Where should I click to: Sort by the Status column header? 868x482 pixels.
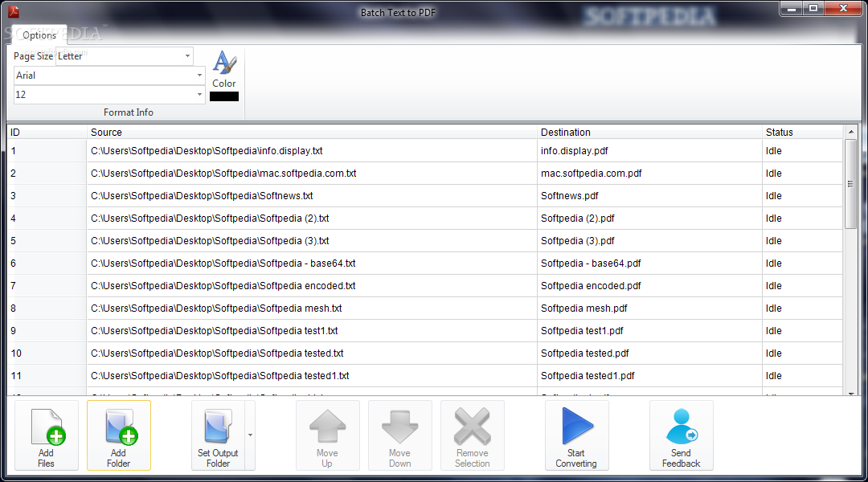[x=802, y=133]
